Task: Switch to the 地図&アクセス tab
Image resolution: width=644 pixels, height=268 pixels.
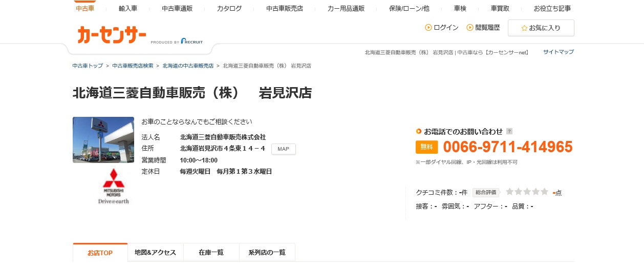Action: click(x=155, y=253)
